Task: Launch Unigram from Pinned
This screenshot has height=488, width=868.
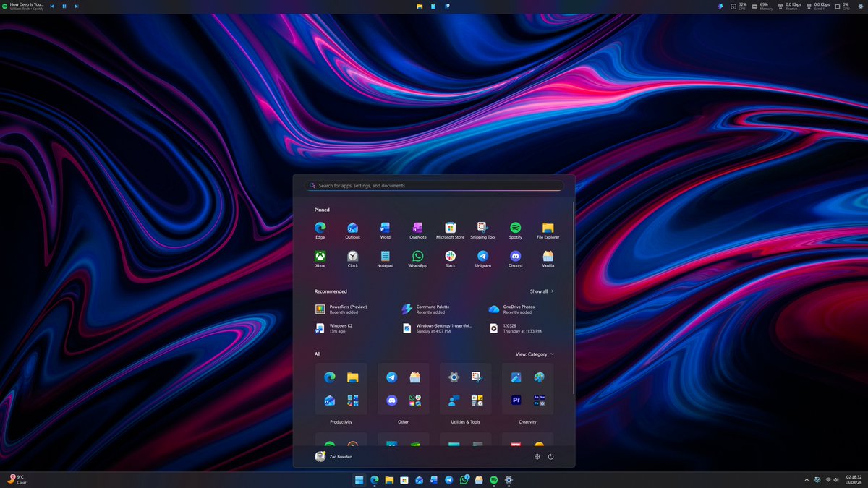Action: pos(482,260)
